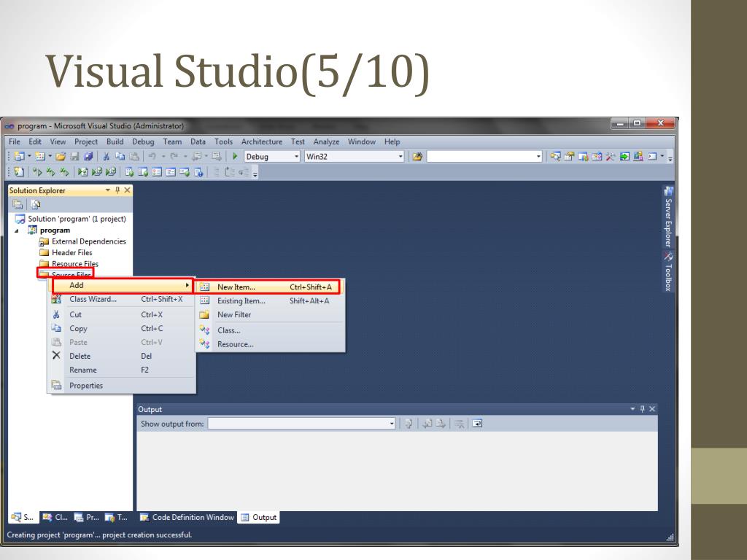The height and width of the screenshot is (560, 747).
Task: Open the Server Explorer side tab
Action: click(x=668, y=217)
